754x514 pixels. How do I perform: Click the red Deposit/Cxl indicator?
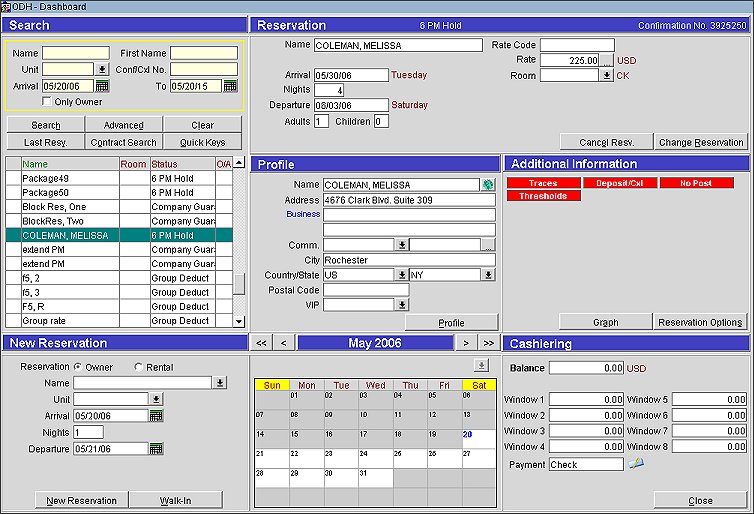620,183
